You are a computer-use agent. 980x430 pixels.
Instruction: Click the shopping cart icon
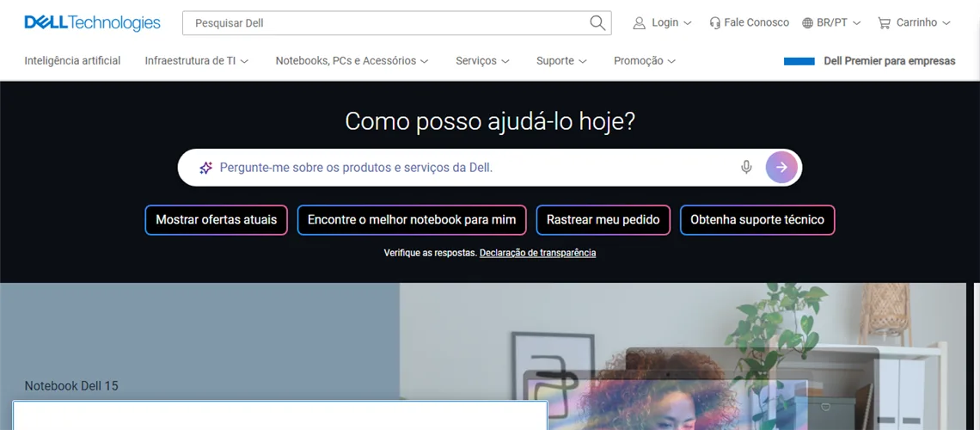(x=884, y=23)
